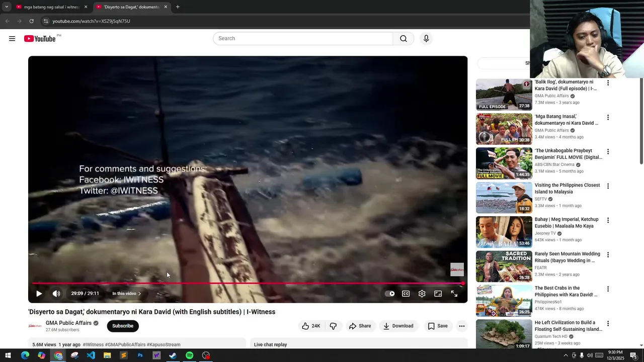
Task: Close the 'Disyerto sa Dagat' tab
Action: tap(166, 7)
